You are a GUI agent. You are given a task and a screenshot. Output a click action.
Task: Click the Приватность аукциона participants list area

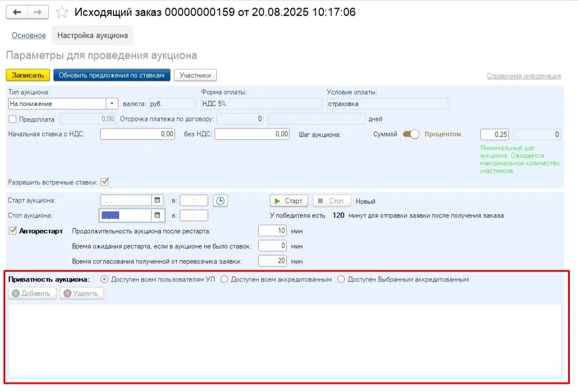tap(285, 340)
